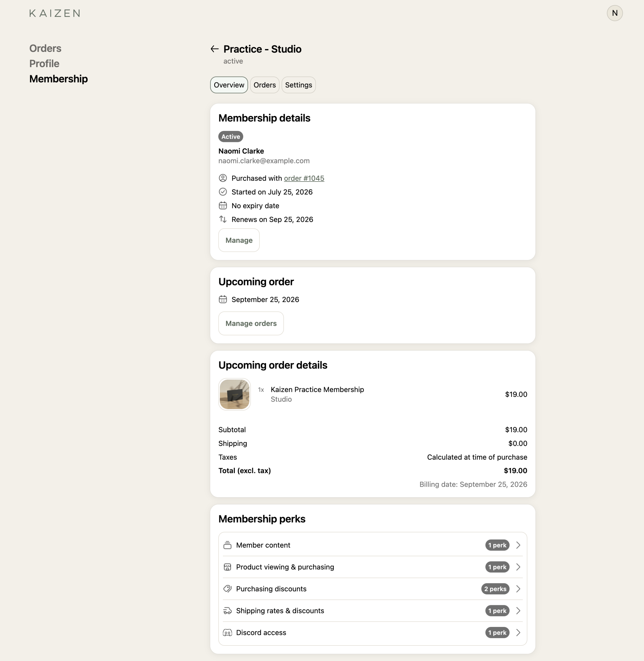Click the 1 perk badge for Shipping rates
Viewport: 644px width, 661px height.
[x=497, y=611]
